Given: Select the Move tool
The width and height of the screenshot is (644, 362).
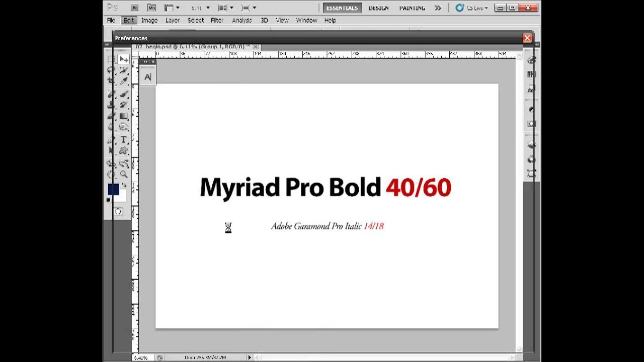Looking at the screenshot, I should pyautogui.click(x=123, y=60).
